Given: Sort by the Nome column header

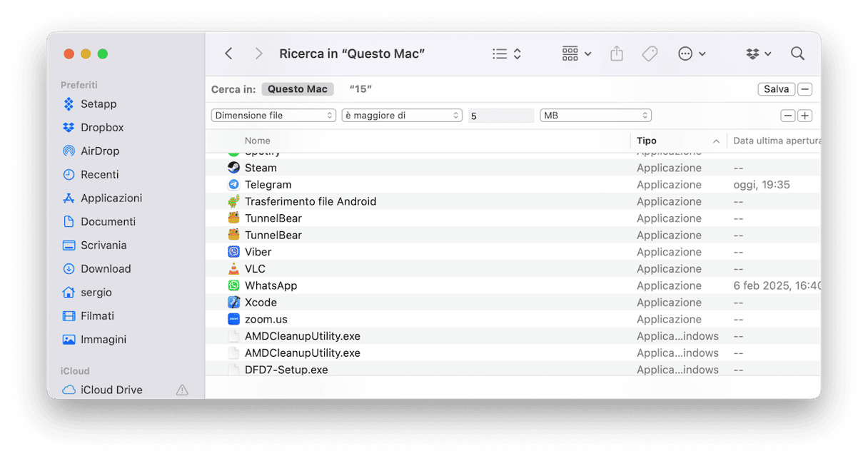Looking at the screenshot, I should click(257, 141).
